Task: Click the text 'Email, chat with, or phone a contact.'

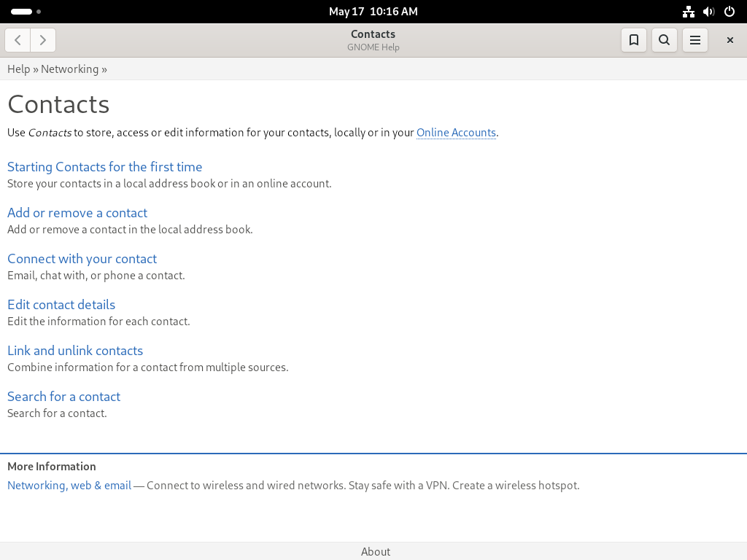Action: [96, 276]
